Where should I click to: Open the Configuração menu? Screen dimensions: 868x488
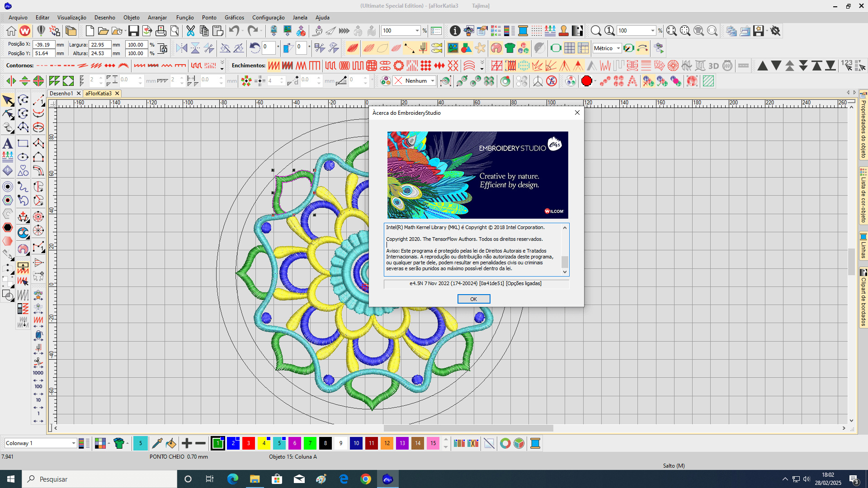[268, 17]
